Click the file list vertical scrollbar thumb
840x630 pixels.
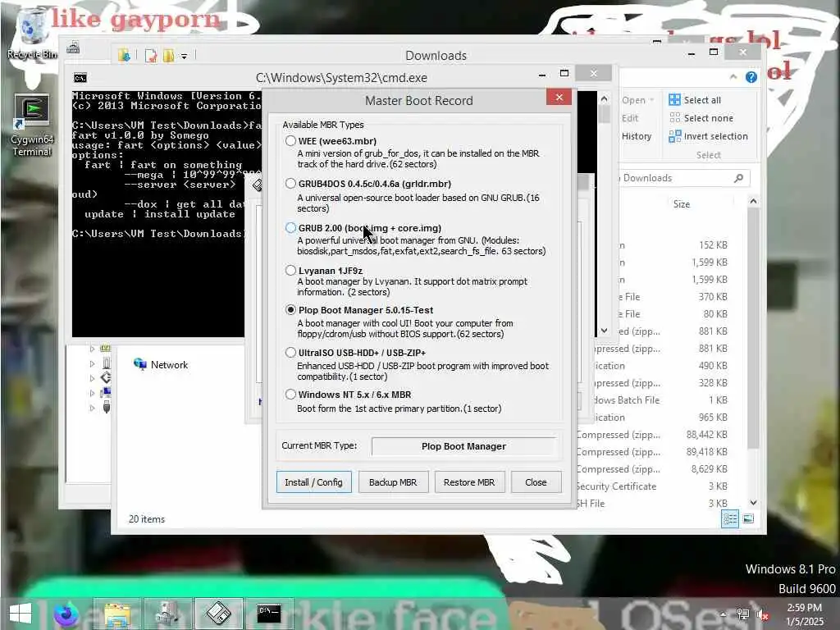coord(753,328)
